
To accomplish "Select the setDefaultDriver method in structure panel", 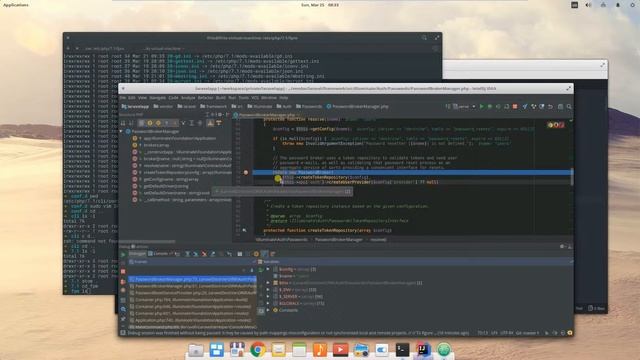I will point(176,193).
